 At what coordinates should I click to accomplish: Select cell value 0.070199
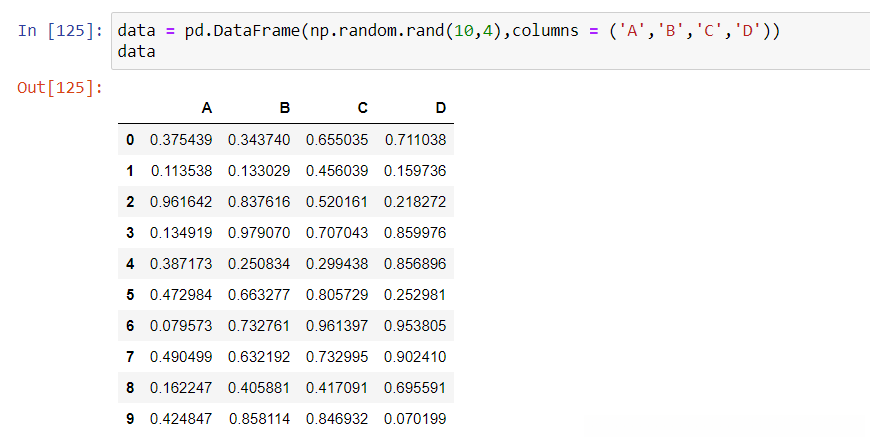coord(415,419)
